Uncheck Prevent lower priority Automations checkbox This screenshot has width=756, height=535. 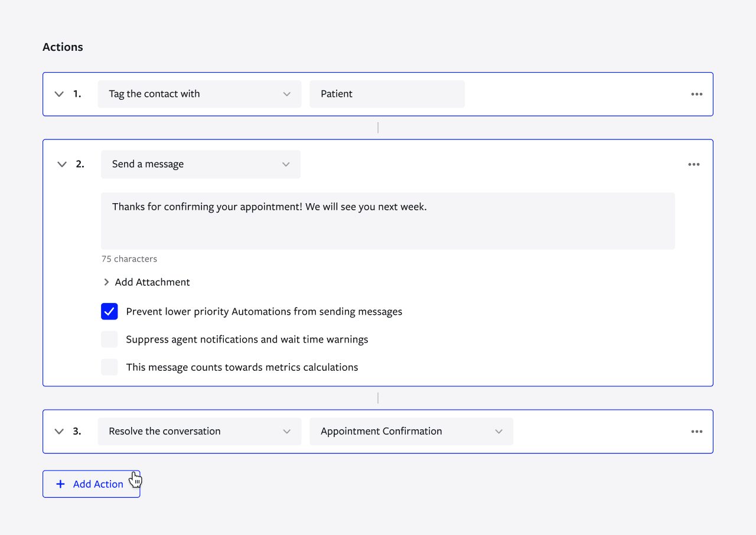109,311
